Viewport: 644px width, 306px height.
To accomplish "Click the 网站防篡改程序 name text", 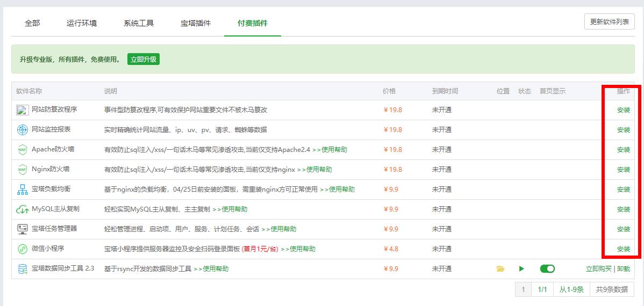I will click(54, 110).
